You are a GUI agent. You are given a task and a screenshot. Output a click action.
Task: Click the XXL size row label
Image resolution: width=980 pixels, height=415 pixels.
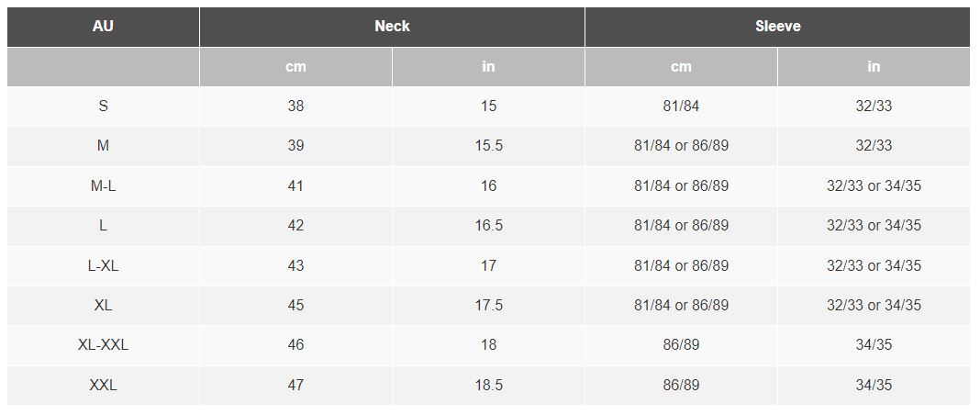coord(103,385)
